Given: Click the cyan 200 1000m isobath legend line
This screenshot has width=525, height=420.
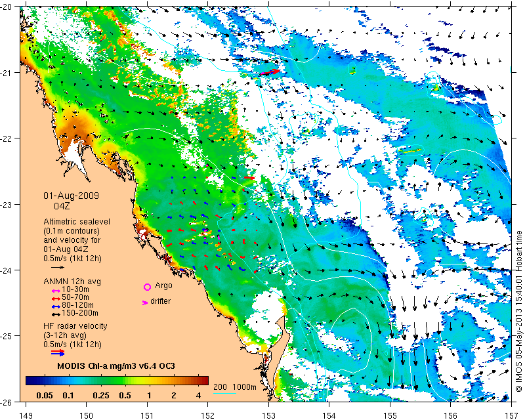Looking at the screenshot, I should click(x=224, y=393).
